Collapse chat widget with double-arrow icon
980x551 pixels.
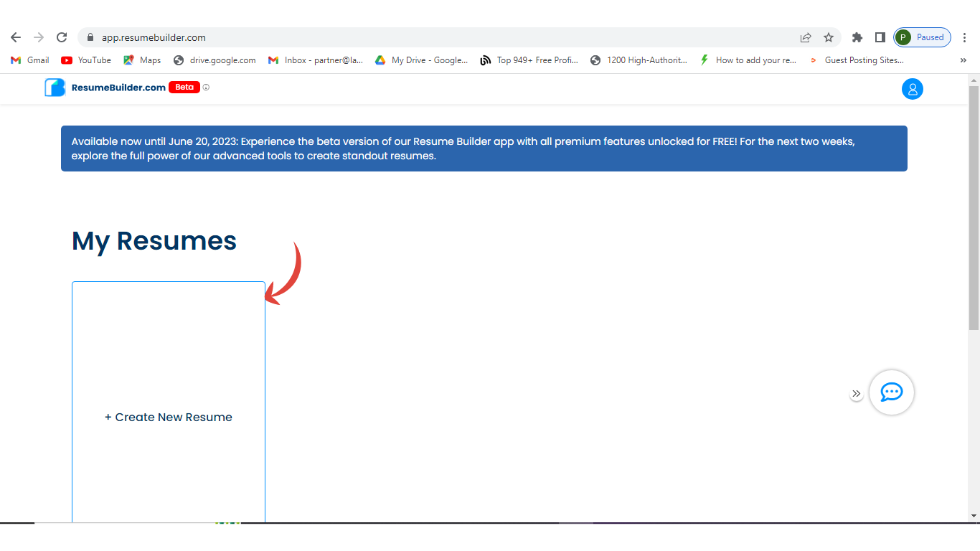coord(856,394)
